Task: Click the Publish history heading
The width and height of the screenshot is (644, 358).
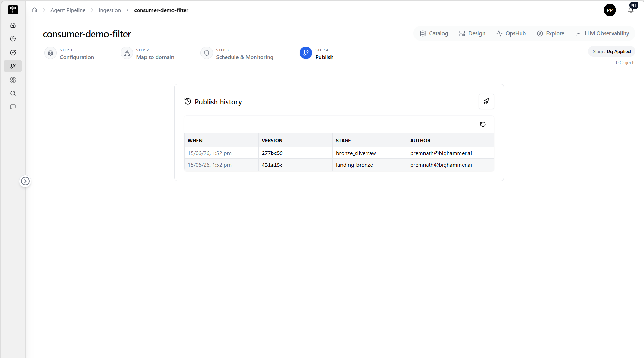Action: coord(218,102)
